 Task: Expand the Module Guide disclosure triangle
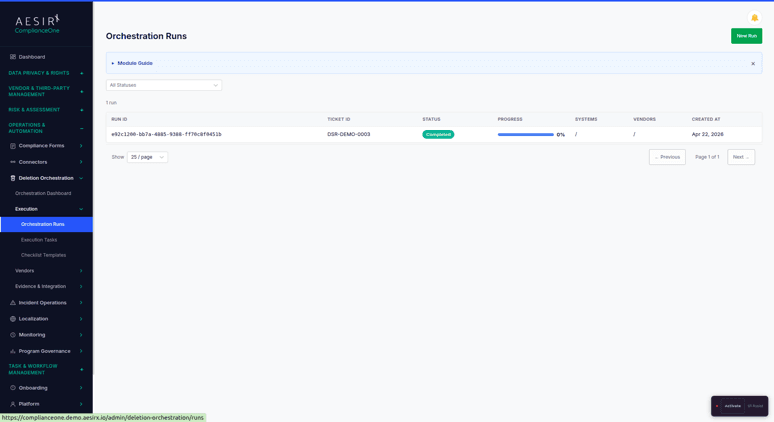point(113,63)
